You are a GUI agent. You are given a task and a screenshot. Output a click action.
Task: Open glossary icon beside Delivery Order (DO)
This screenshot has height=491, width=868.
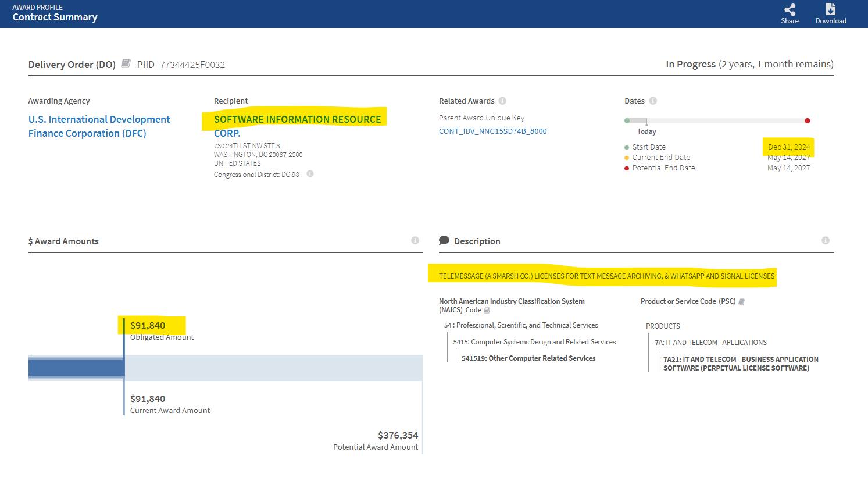[126, 63]
